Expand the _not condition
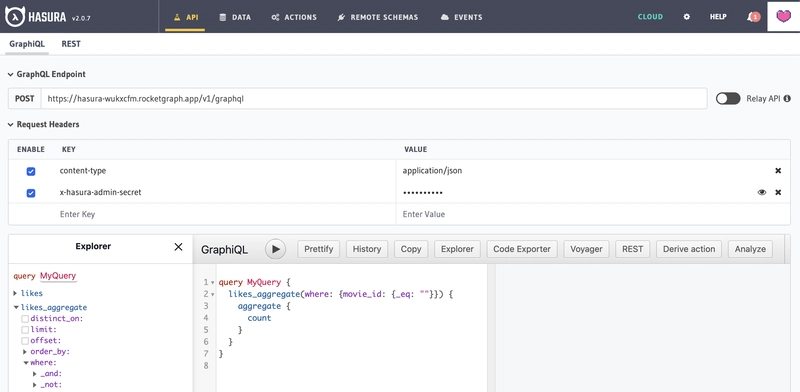The width and height of the screenshot is (800, 392). 35,385
